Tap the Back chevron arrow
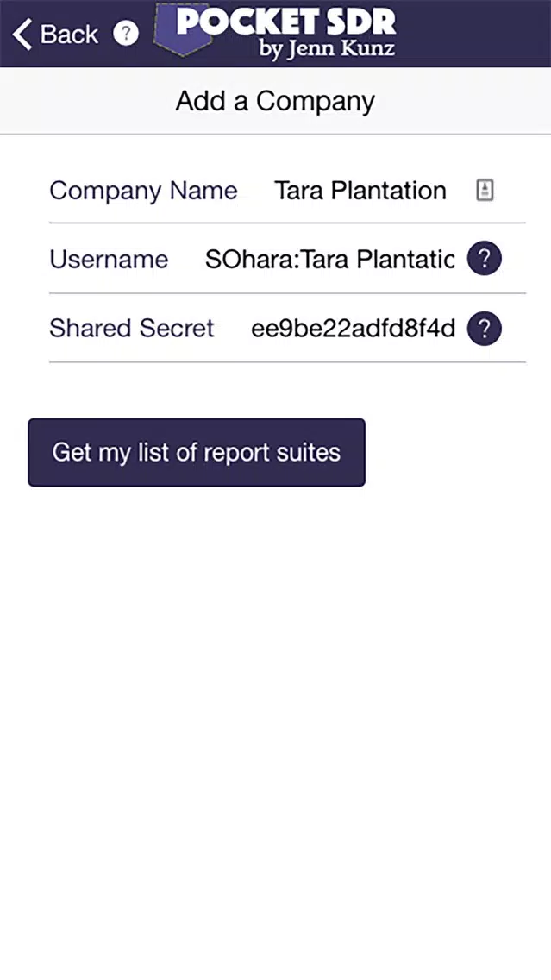The image size is (551, 980). 22,34
